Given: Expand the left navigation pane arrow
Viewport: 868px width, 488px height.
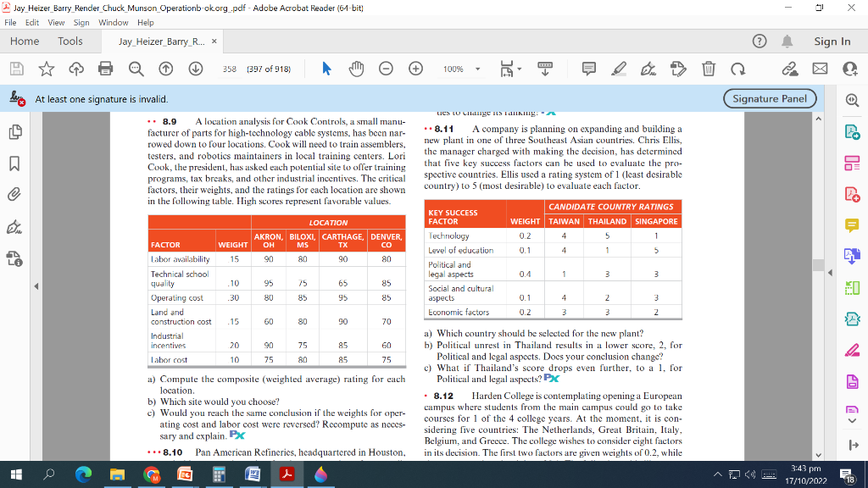Looking at the screenshot, I should point(36,286).
